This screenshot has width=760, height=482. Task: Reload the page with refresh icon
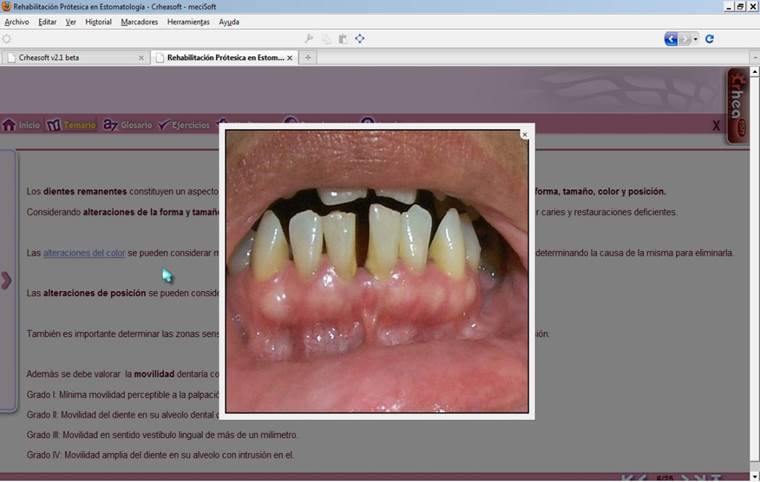click(x=709, y=39)
